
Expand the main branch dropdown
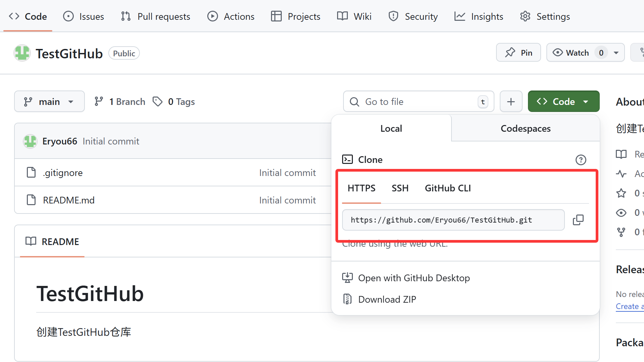(x=49, y=102)
